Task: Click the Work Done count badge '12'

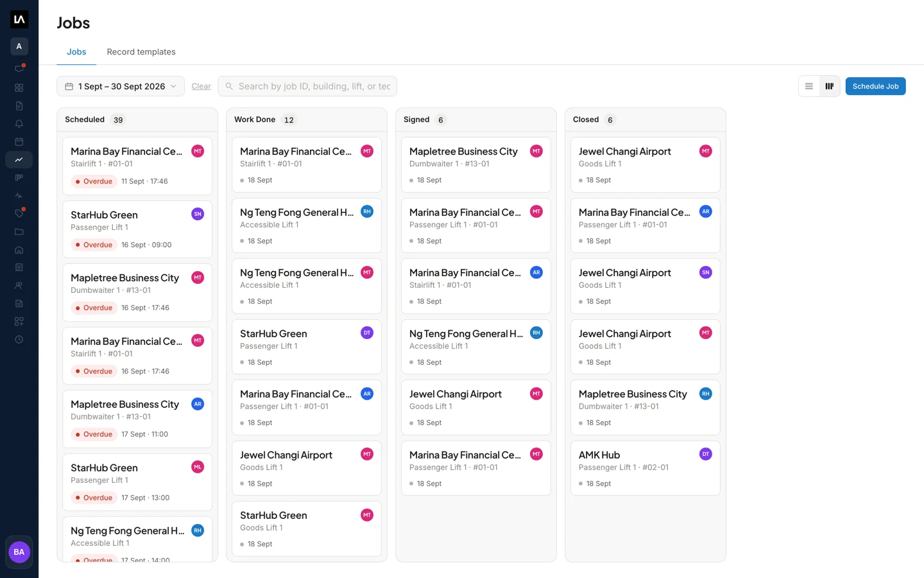Action: [x=289, y=120]
